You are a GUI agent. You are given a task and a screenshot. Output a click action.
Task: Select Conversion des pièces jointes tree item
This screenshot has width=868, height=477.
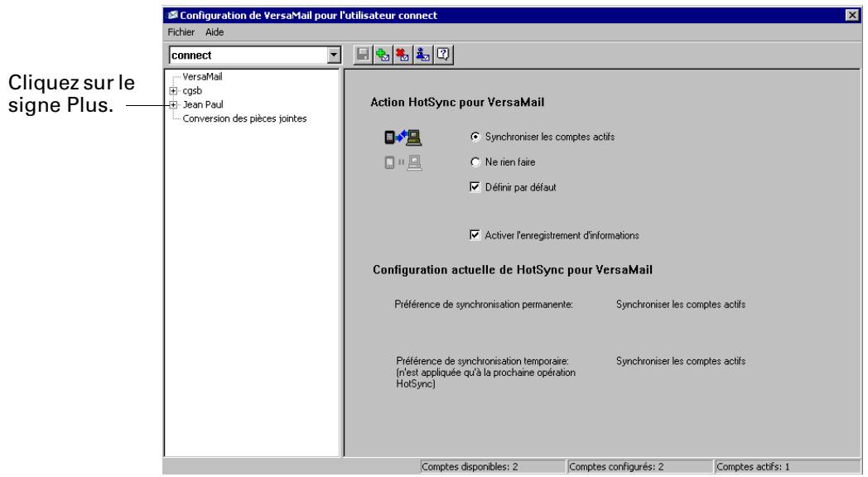pyautogui.click(x=244, y=118)
